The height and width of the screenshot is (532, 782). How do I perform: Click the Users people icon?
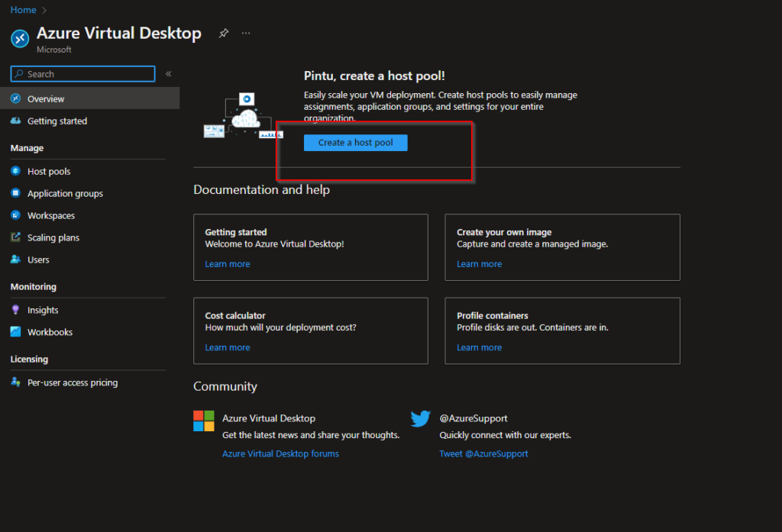coord(15,260)
